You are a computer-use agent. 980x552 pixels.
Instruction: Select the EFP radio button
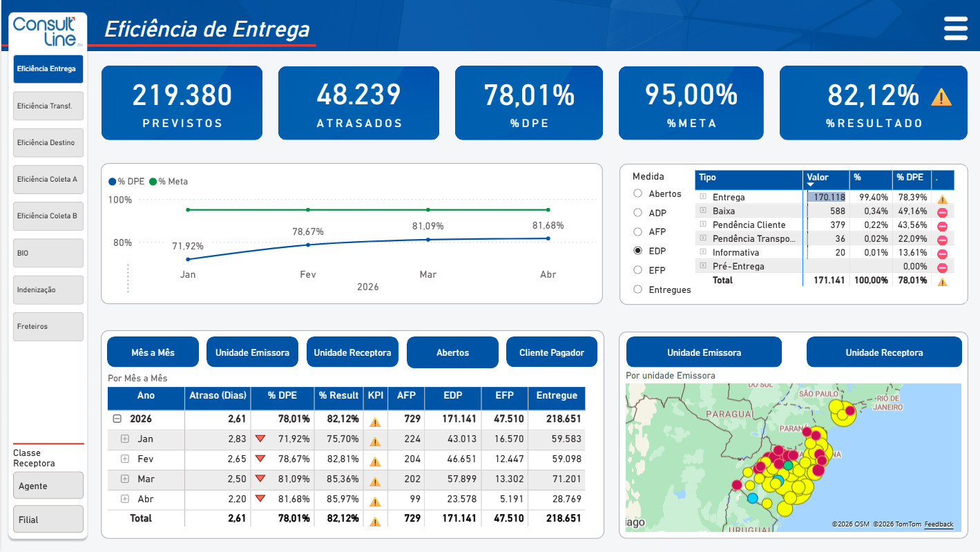[637, 269]
